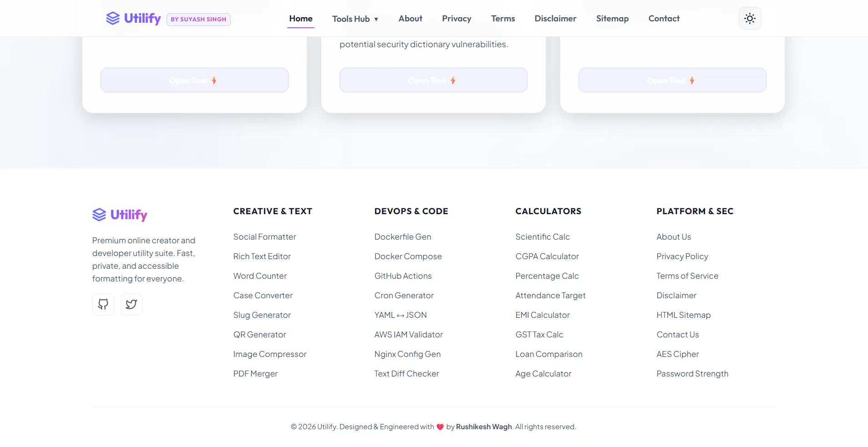
Task: Open Disclaimer footer link
Action: click(x=676, y=296)
